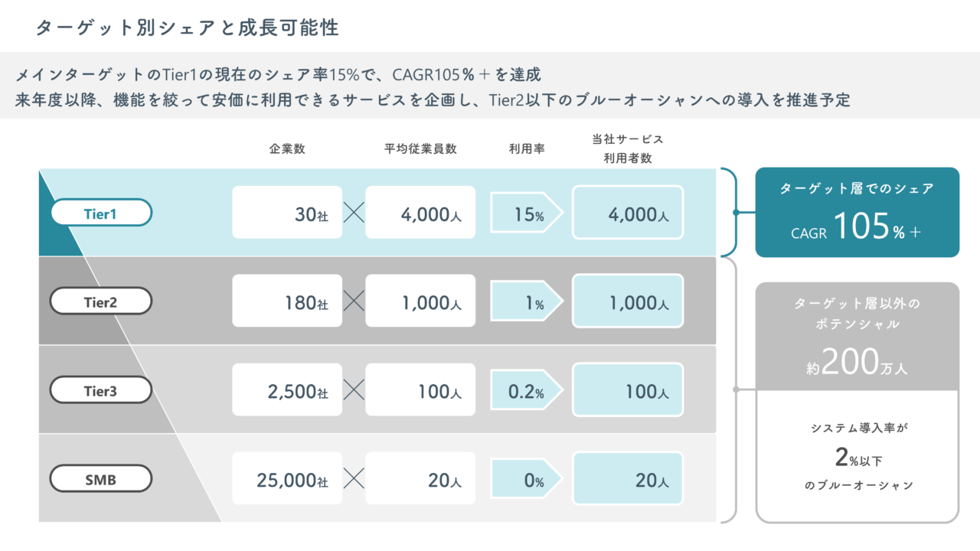Screen dimensions: 980x551
Task: Click the multiplication cross in the Tier3 row
Action: [x=354, y=390]
